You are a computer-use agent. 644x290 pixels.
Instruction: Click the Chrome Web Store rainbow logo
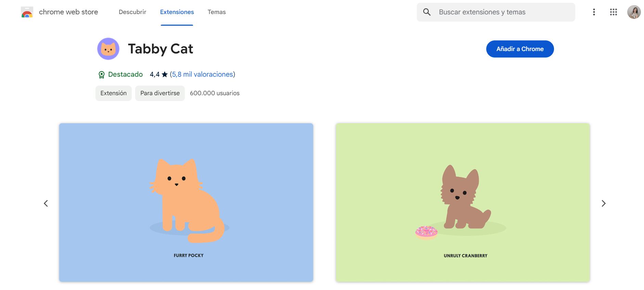click(x=27, y=12)
